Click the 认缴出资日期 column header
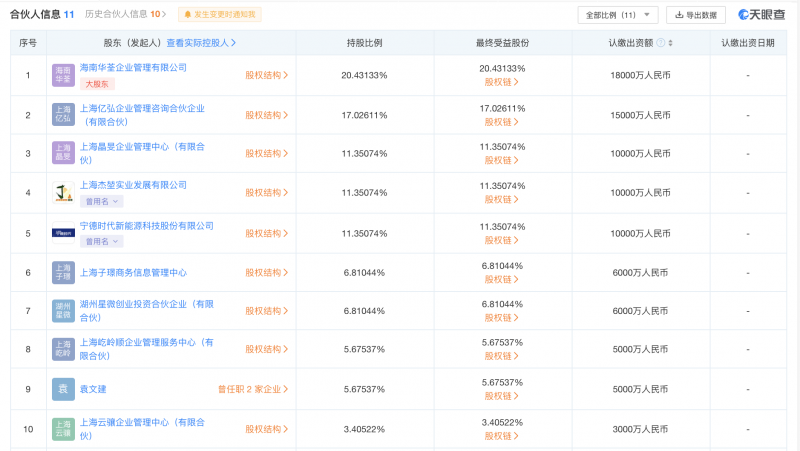The width and height of the screenshot is (800, 451). point(747,43)
